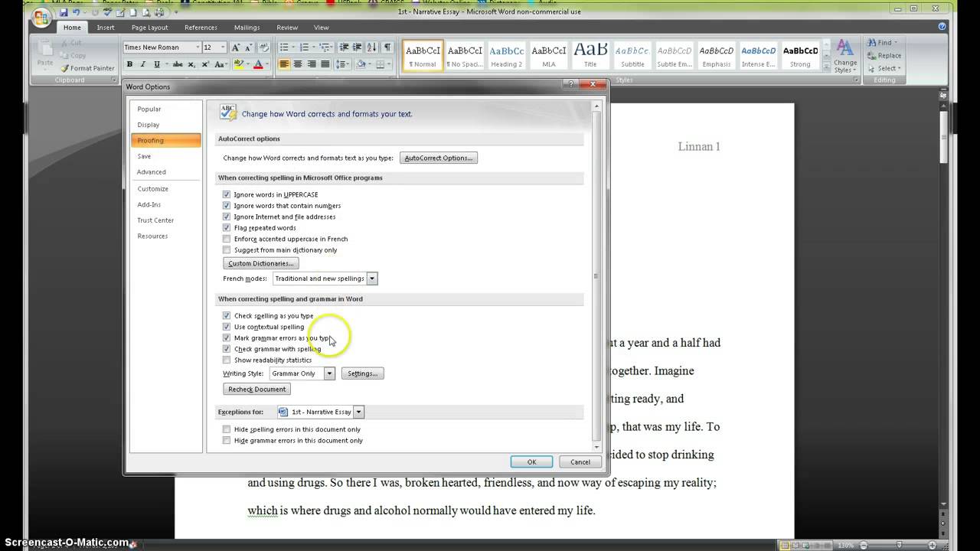The width and height of the screenshot is (980, 551).
Task: Open the French modes dropdown
Action: click(x=372, y=279)
